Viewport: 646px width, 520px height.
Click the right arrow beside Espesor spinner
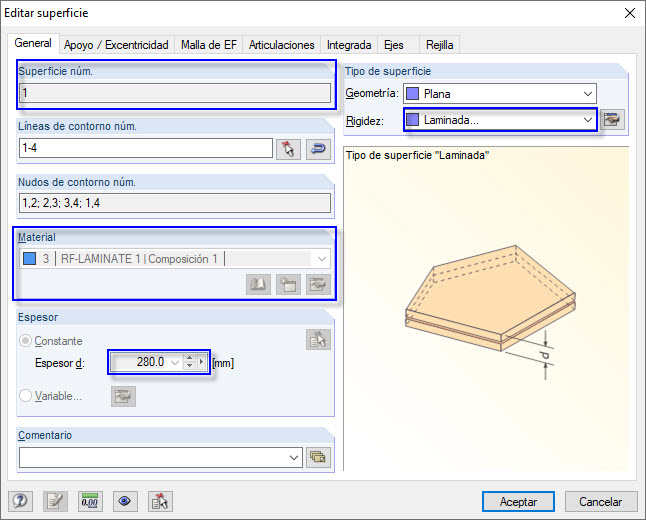201,362
